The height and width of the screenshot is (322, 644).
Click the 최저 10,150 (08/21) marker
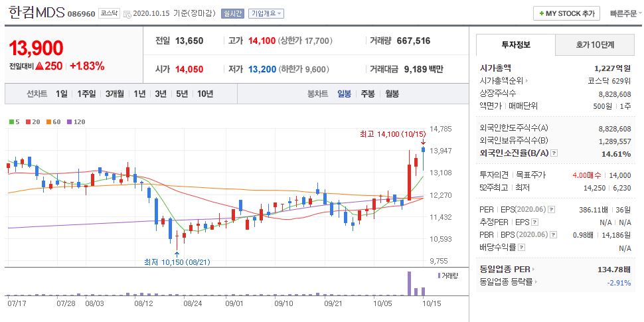pos(177,262)
